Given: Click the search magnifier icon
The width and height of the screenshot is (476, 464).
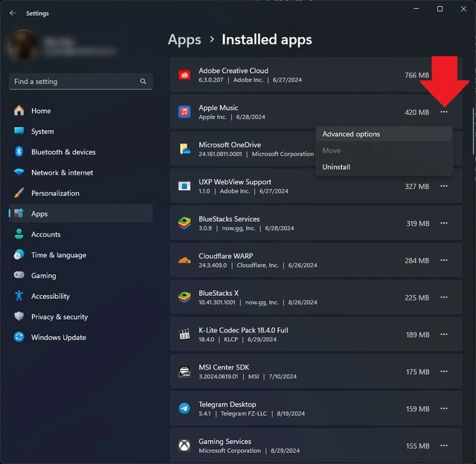Looking at the screenshot, I should click(143, 81).
